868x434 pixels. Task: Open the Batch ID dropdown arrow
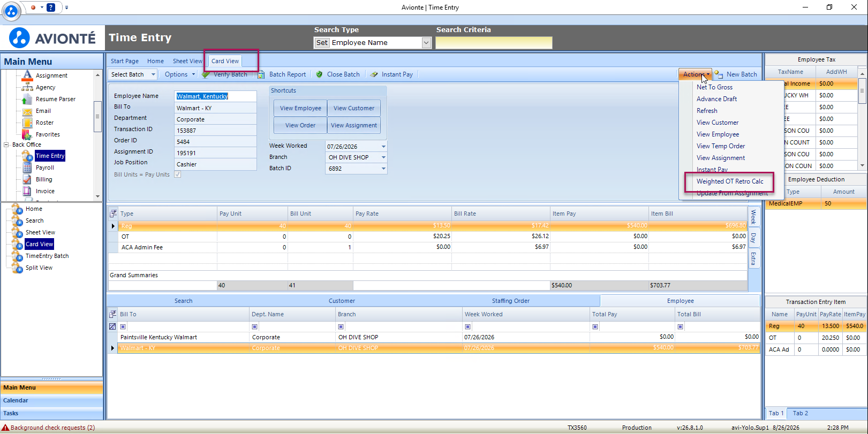[x=383, y=169]
